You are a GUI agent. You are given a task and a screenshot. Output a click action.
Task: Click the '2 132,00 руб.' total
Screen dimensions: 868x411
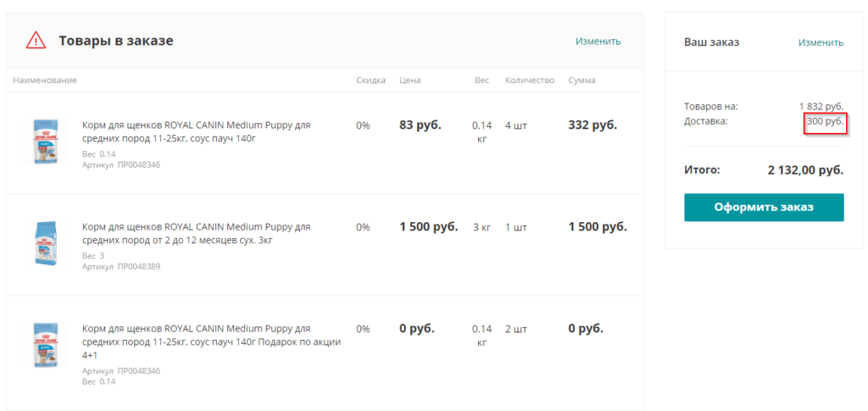pos(805,170)
